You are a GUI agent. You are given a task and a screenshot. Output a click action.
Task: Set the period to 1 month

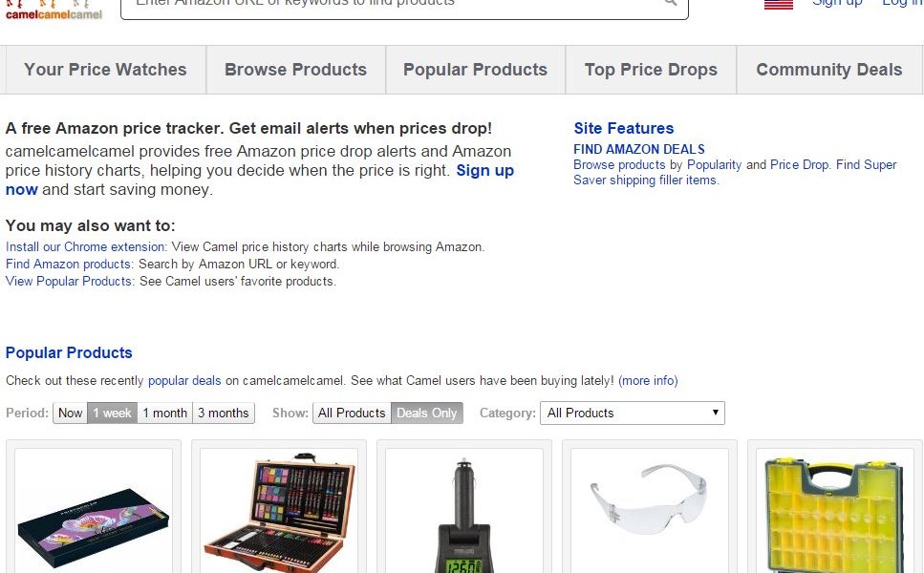164,414
